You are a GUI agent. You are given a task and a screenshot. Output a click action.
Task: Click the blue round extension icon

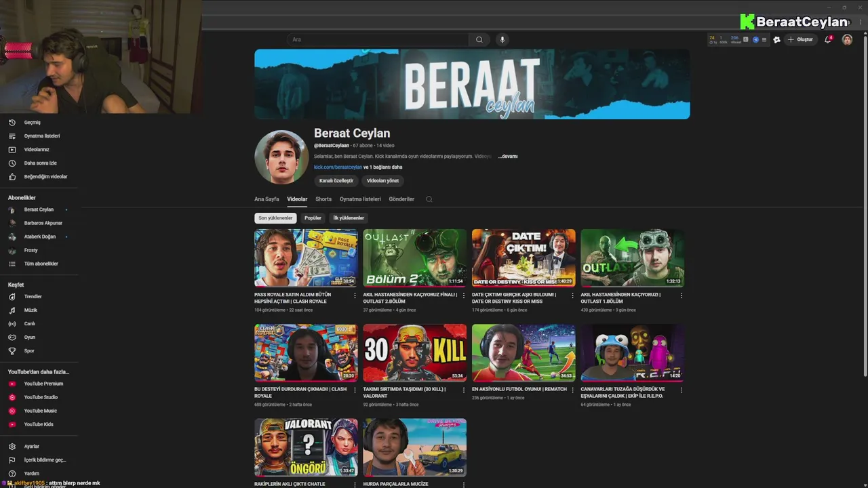pos(755,39)
